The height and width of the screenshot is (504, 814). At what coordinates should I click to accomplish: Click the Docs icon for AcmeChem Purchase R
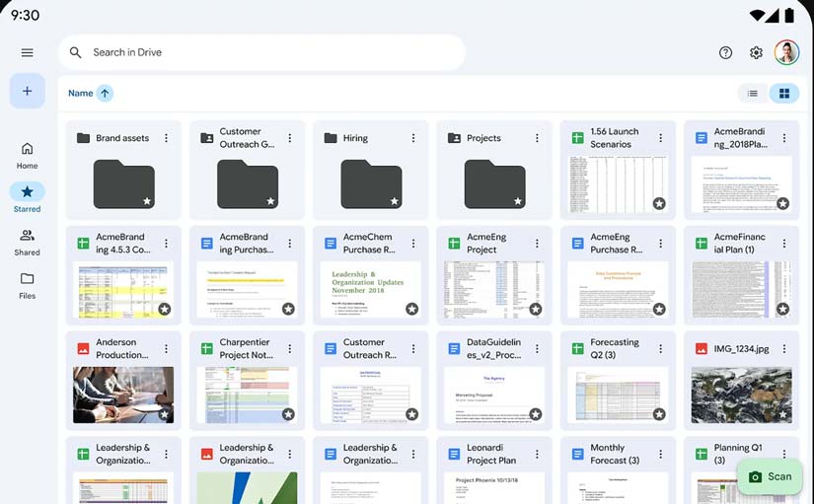click(x=331, y=244)
